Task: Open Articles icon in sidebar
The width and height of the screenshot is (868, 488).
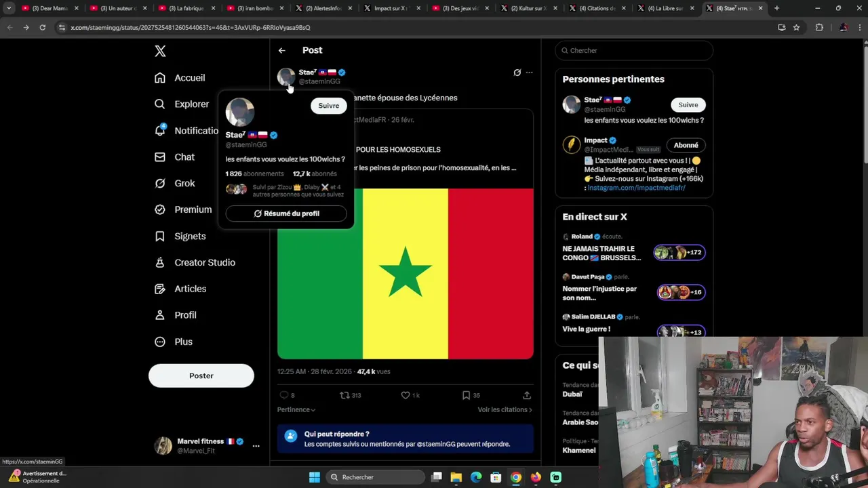Action: tap(160, 289)
